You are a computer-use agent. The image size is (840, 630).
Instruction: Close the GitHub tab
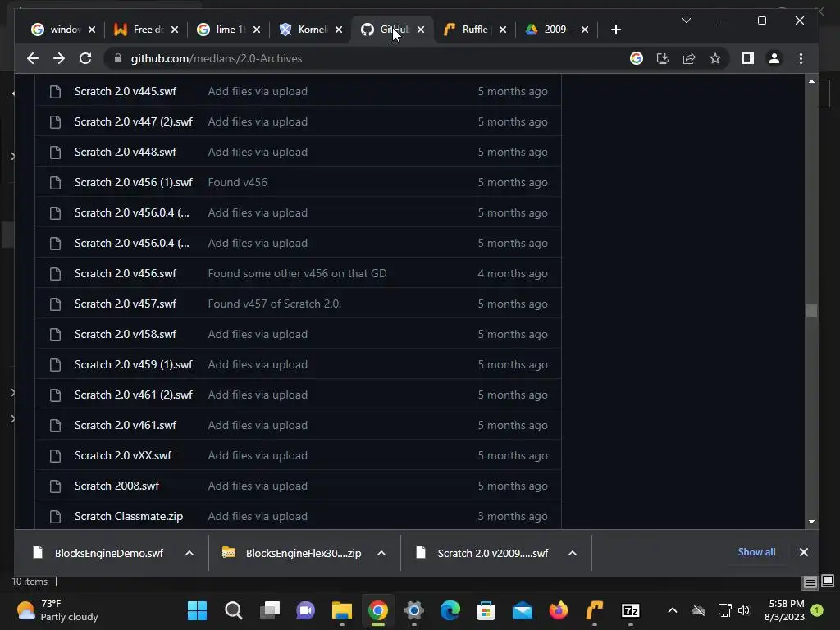click(x=421, y=30)
